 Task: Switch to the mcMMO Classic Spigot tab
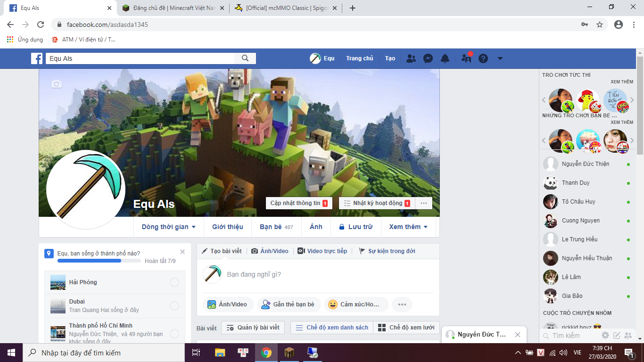point(286,8)
